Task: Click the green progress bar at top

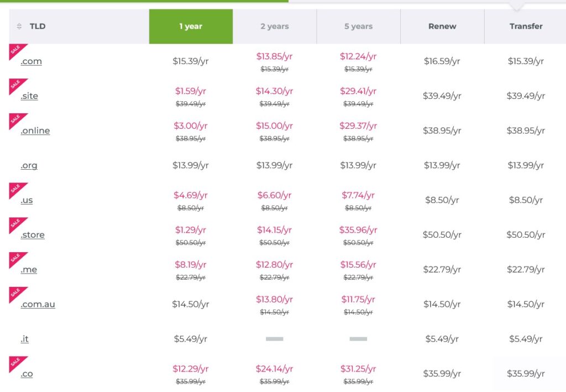Action: (144, 1)
